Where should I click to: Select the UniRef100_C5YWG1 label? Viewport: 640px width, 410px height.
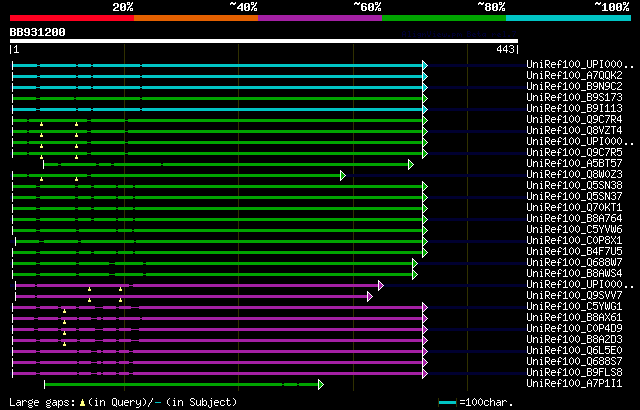coord(574,307)
